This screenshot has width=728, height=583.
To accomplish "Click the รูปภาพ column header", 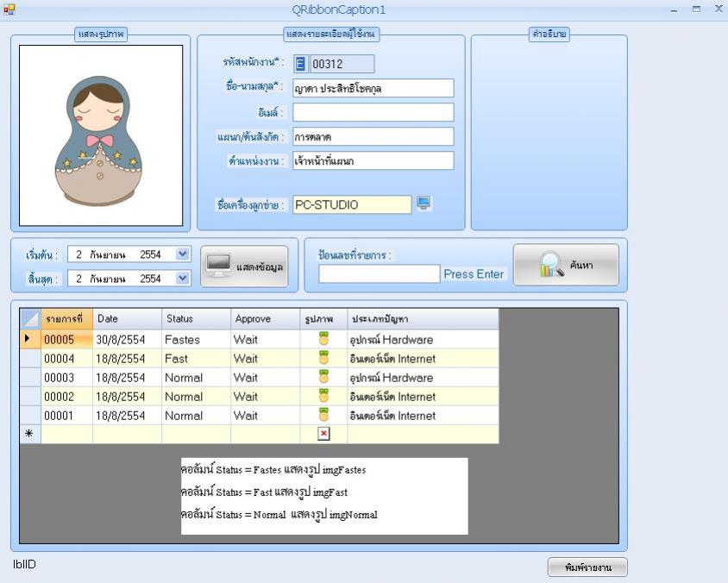I will pyautogui.click(x=323, y=319).
